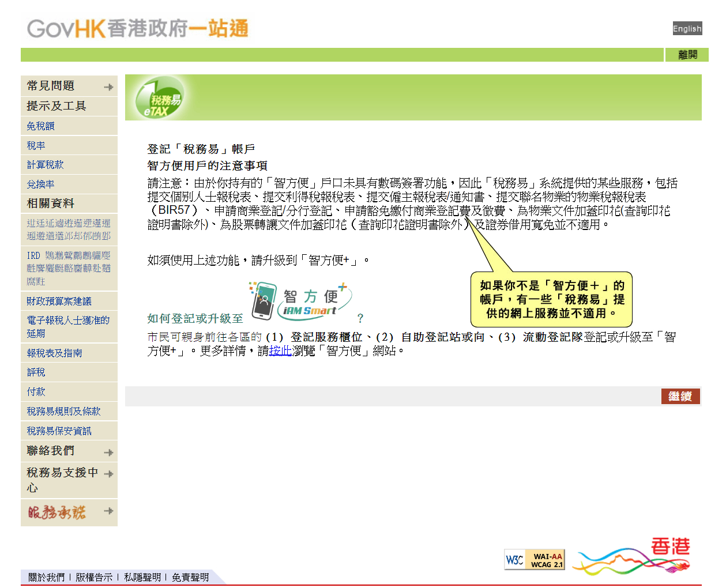Screen dimensions: 726x588
Task: Click the question mark after 如何登記或升級至
Action: (360, 318)
